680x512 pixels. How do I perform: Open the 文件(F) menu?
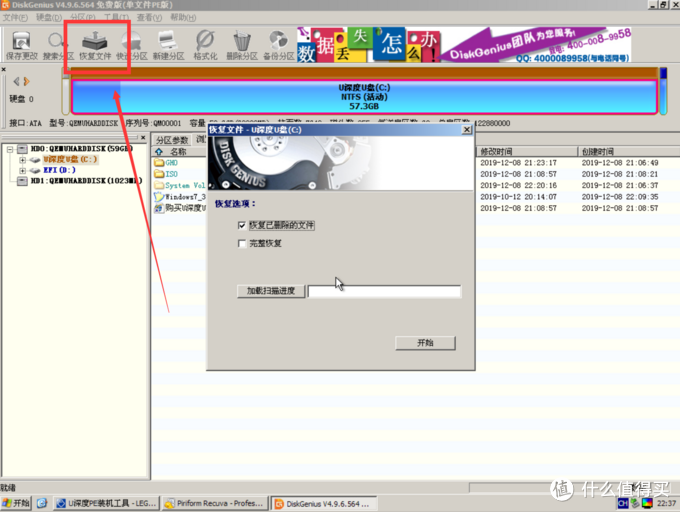[x=15, y=17]
